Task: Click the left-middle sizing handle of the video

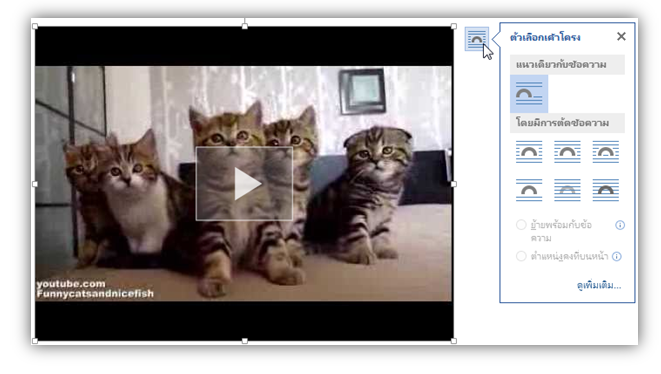Action: pos(35,184)
